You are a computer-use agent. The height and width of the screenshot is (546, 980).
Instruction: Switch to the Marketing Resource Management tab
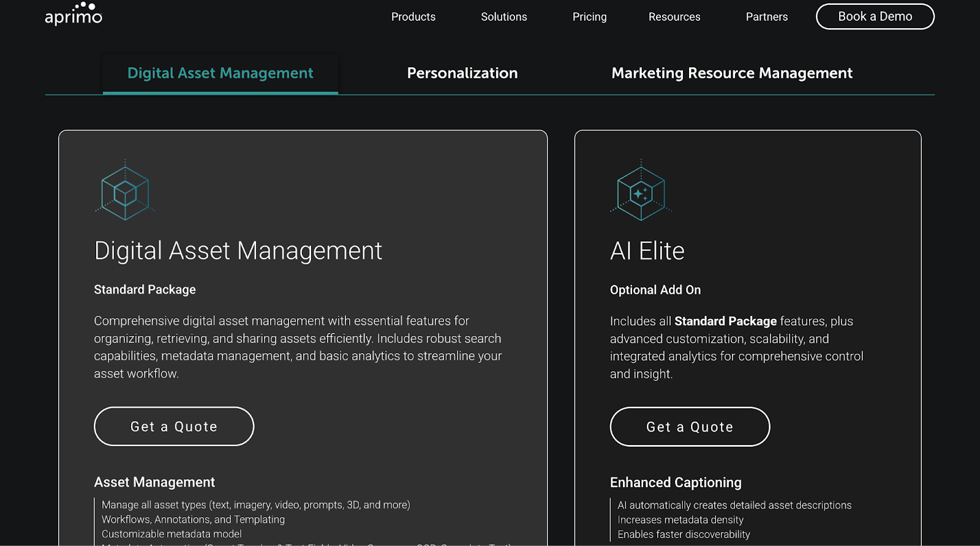pyautogui.click(x=732, y=73)
